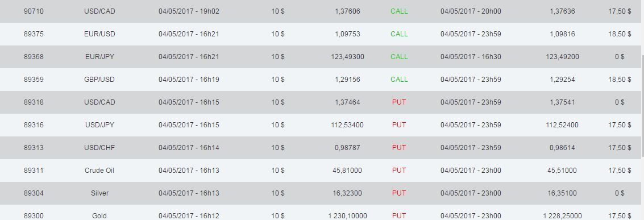Screen dimensions: 644x220
Task: Click the Silver asset name
Action: click(x=99, y=193)
